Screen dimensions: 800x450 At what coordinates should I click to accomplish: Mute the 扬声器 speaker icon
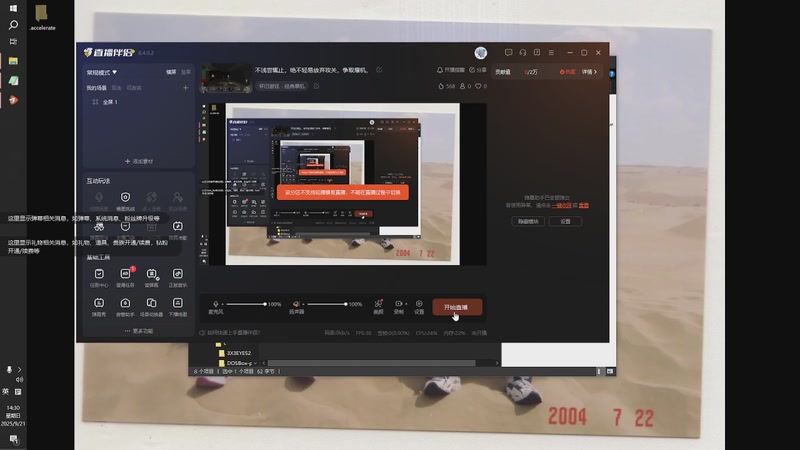[x=296, y=304]
